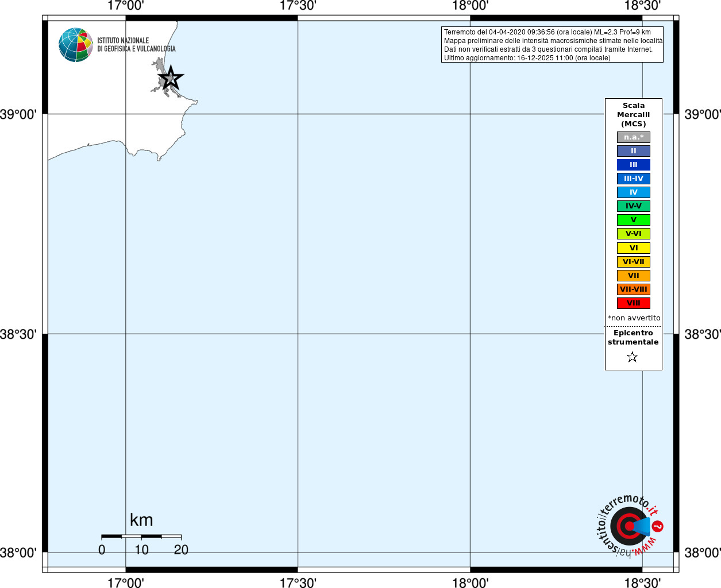The width and height of the screenshot is (721, 588).
Task: Click the epicentro strumentale star in legend
Action: [x=633, y=357]
